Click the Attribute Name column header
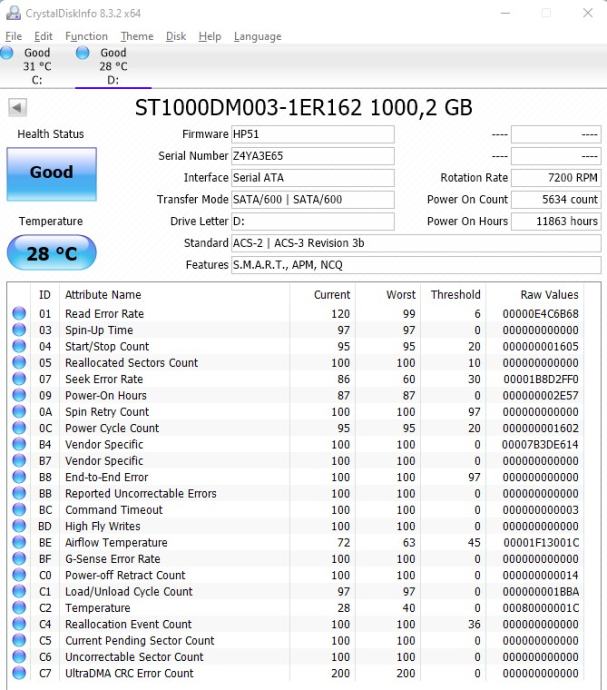The width and height of the screenshot is (607, 690). coord(174,294)
